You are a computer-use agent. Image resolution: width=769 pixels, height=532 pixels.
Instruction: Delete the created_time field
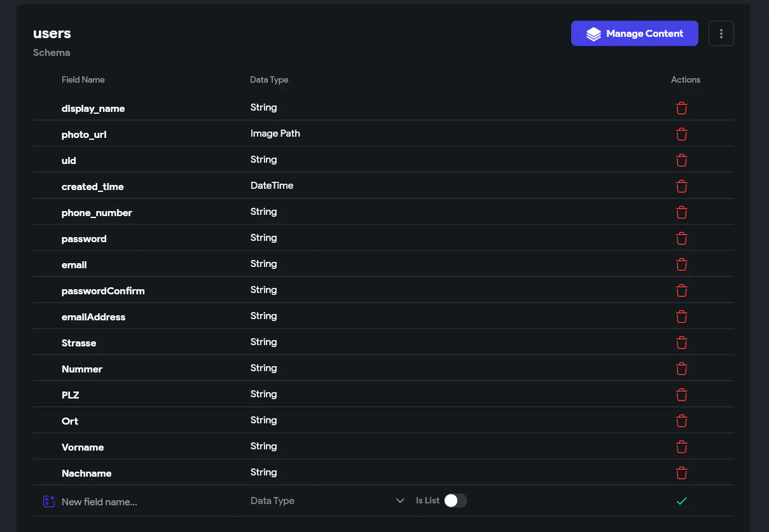(x=681, y=186)
